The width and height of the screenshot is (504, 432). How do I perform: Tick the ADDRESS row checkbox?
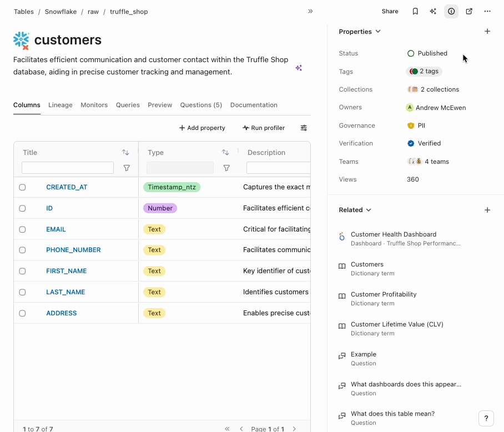22,313
